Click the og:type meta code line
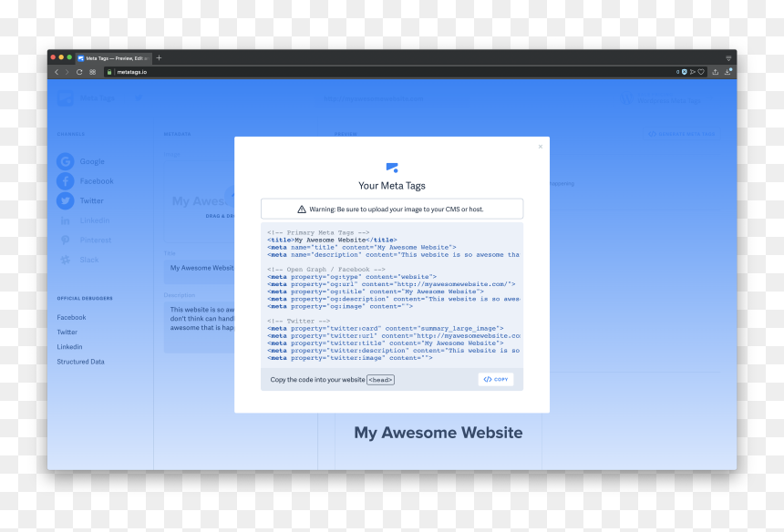784x532 pixels. click(352, 277)
